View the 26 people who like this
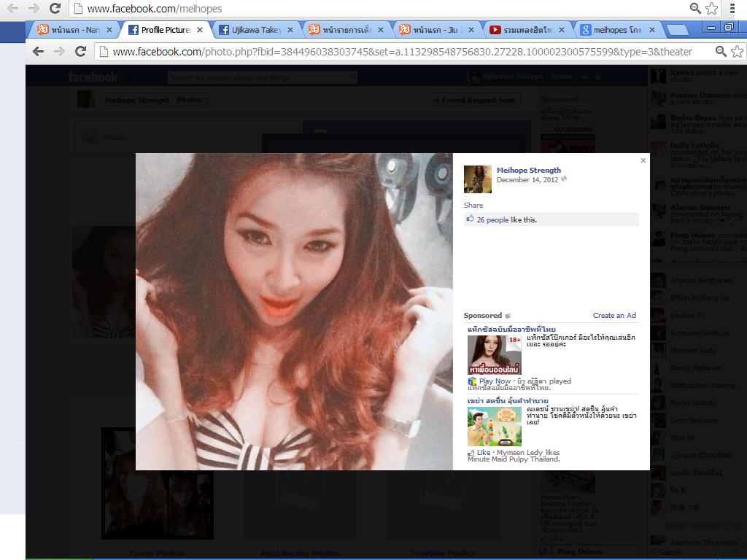The width and height of the screenshot is (747, 560). 492,219
